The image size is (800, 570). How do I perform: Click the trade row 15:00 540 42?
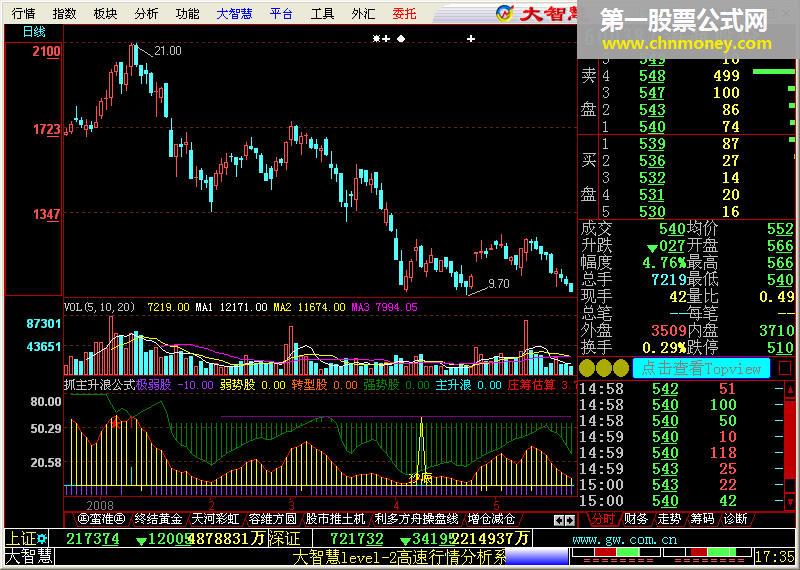(x=681, y=501)
